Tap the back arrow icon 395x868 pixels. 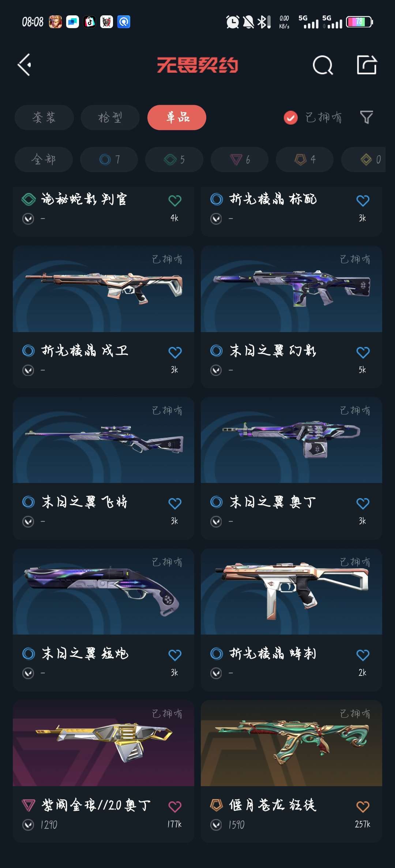pos(25,65)
